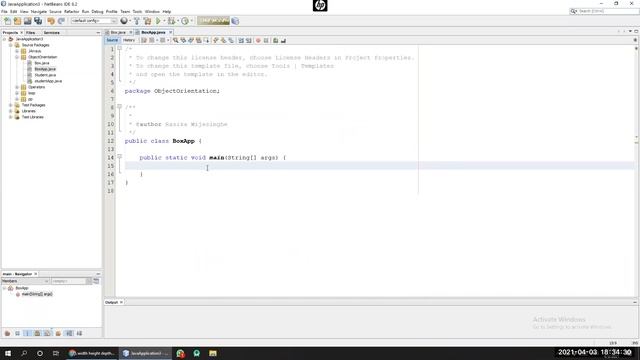Select main(String[] args) in Navigator
The height and width of the screenshot is (360, 640).
(x=37, y=294)
